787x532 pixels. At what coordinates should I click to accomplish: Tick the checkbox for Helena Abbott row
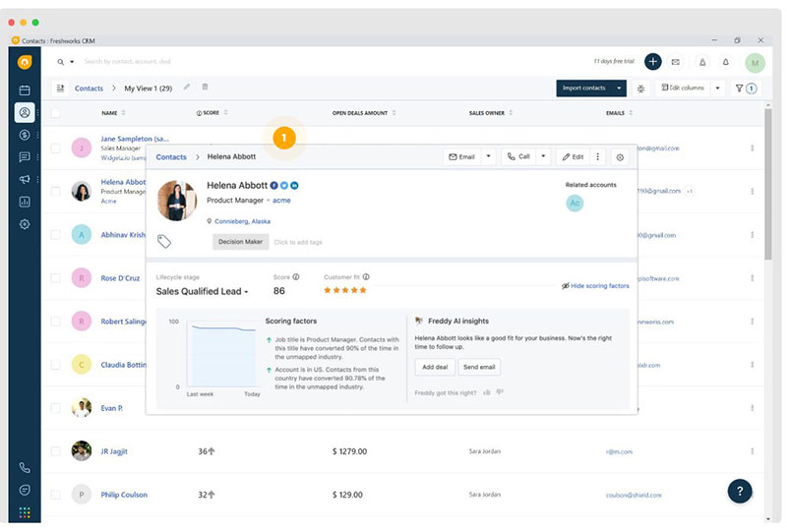click(55, 191)
